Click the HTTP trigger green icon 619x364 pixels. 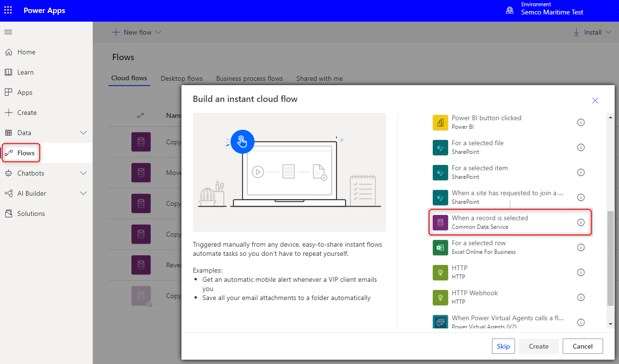[440, 273]
